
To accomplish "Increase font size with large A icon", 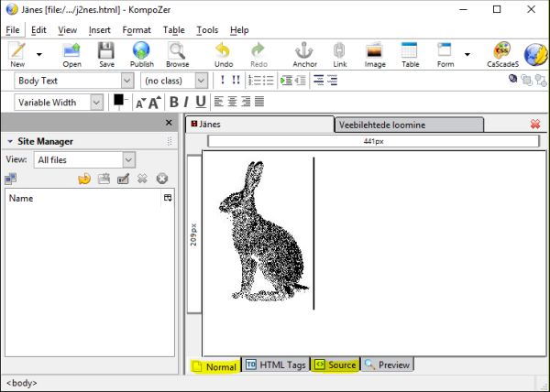I will (x=155, y=103).
